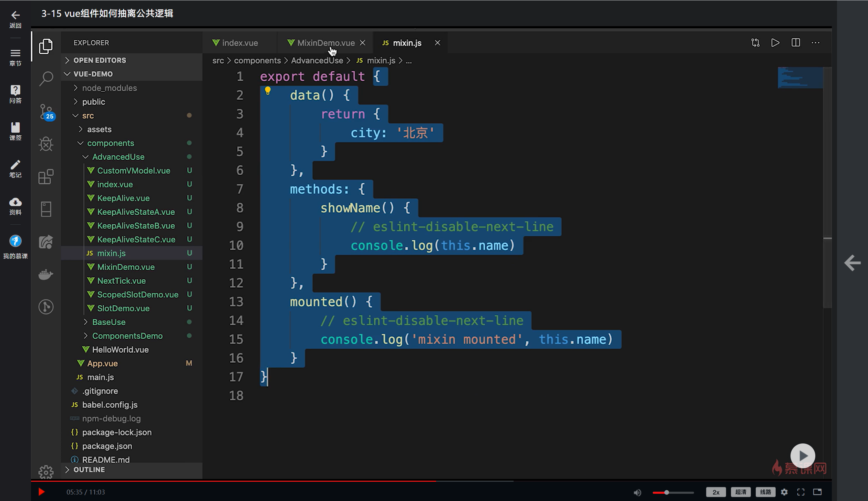Seek on the red video progress bar

[x=431, y=480]
